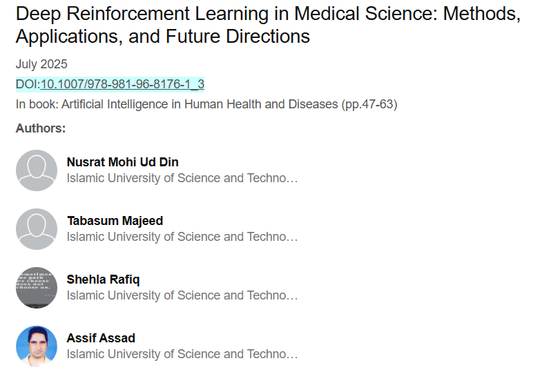Click the institution under Shehla Rafiq
The height and width of the screenshot is (392, 551).
pos(182,295)
